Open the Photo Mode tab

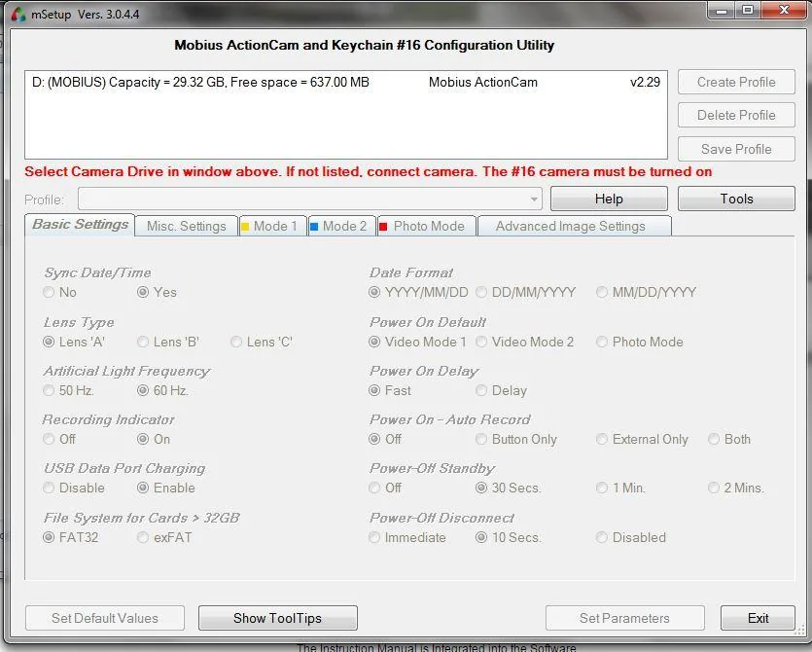point(427,227)
